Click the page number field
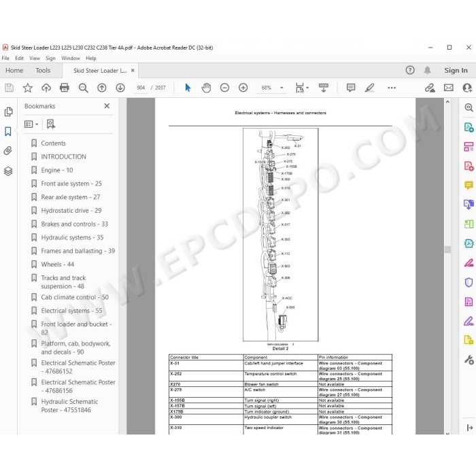Viewport: 476px width, 476px height. point(141,88)
